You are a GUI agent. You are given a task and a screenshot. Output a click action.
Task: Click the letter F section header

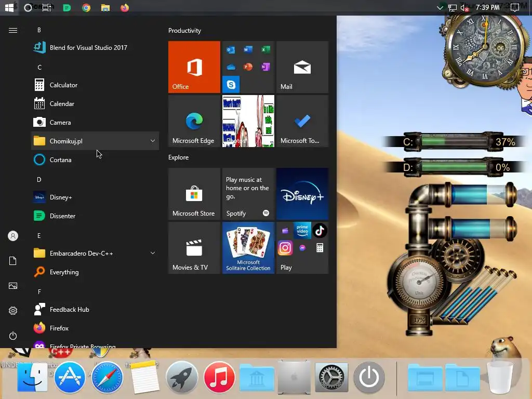(x=39, y=291)
